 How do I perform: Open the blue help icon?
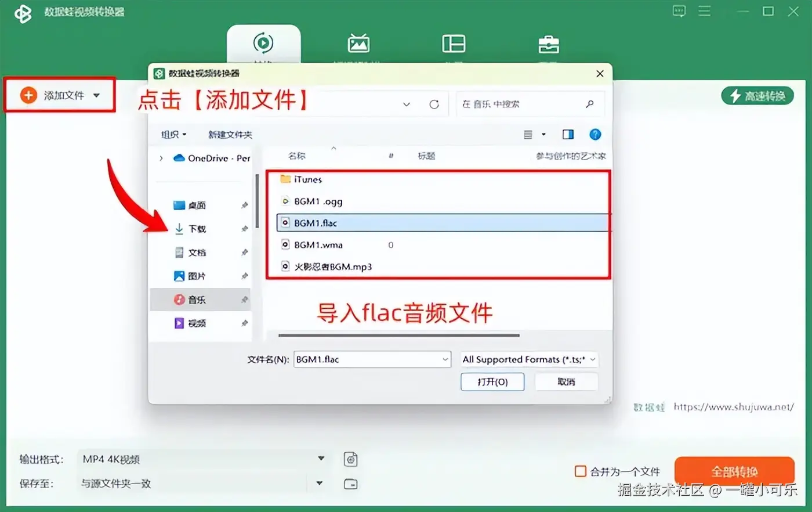point(595,135)
